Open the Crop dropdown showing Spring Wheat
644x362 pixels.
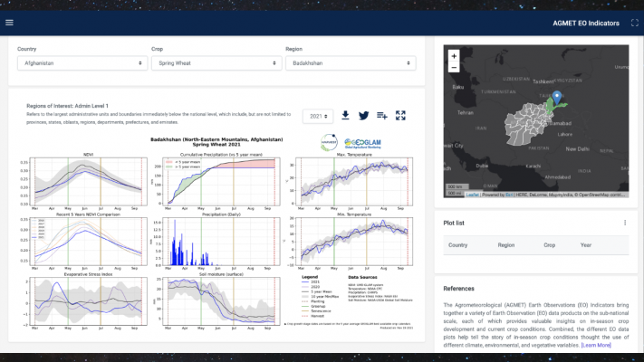[216, 63]
